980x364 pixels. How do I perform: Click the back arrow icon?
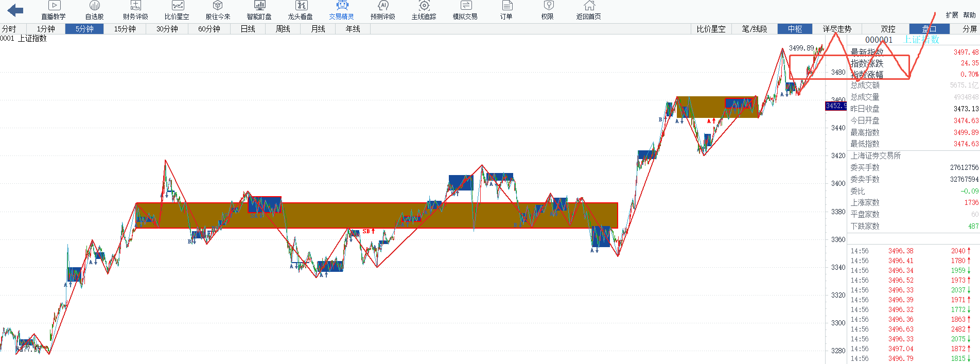(x=15, y=10)
